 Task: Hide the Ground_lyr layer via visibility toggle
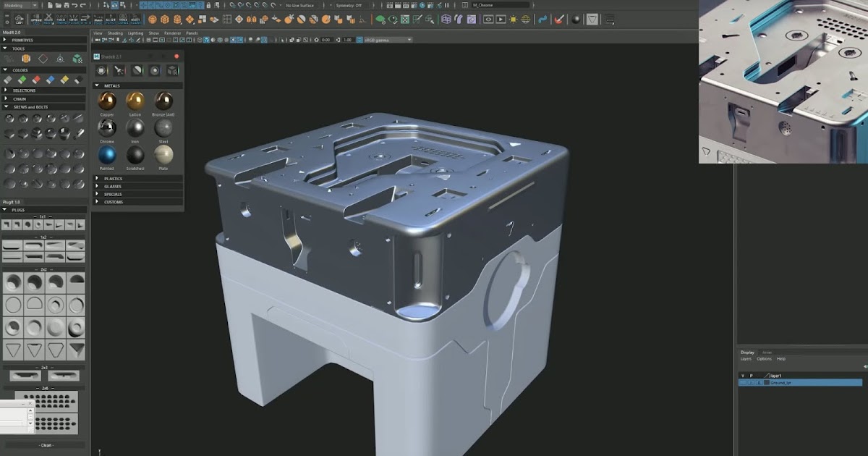coord(743,382)
